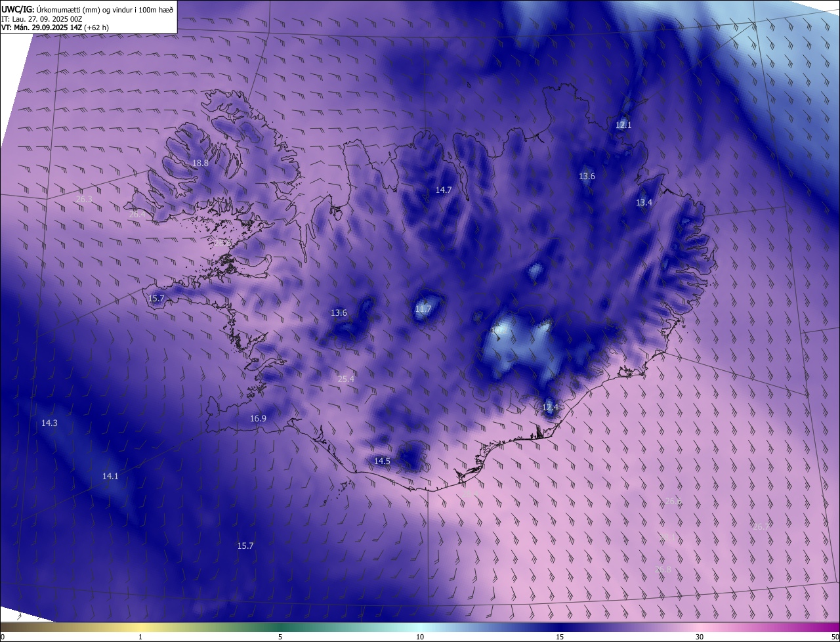Click the 15 tick on the color scale
The height and width of the screenshot is (642, 840).
[x=560, y=637]
